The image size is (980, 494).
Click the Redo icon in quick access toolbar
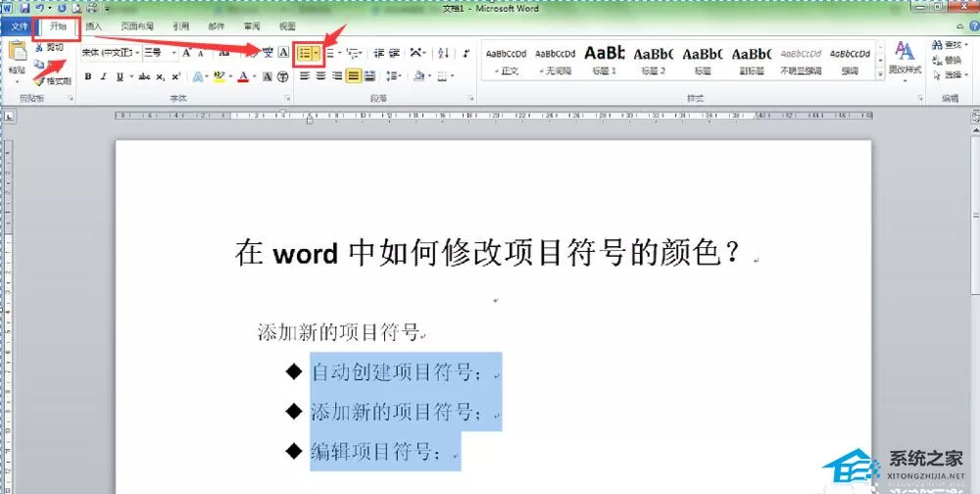click(x=62, y=8)
